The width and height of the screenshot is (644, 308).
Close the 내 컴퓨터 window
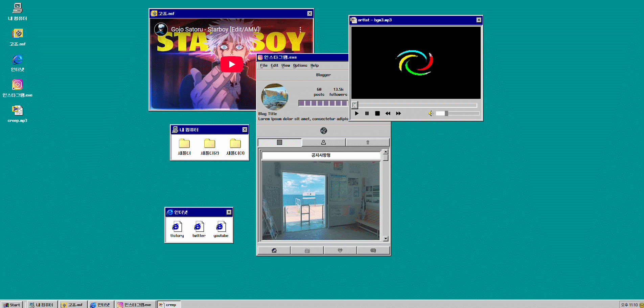245,130
